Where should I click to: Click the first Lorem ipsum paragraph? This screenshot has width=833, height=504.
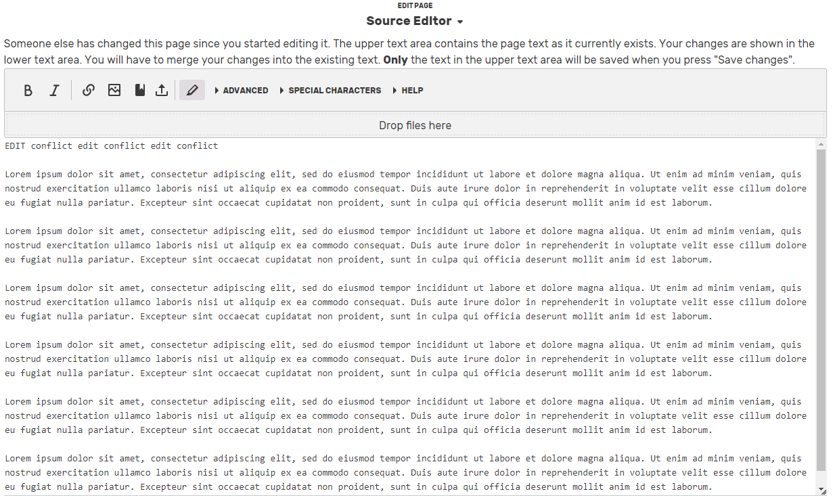406,188
